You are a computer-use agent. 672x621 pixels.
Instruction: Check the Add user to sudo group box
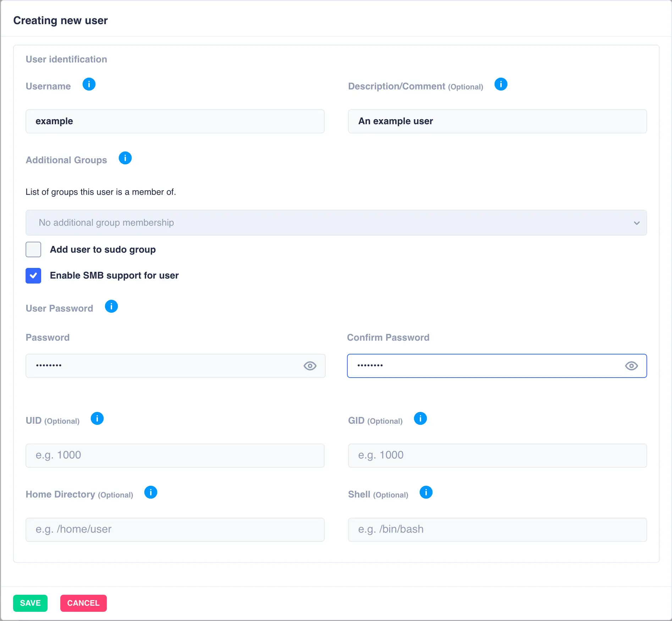33,249
